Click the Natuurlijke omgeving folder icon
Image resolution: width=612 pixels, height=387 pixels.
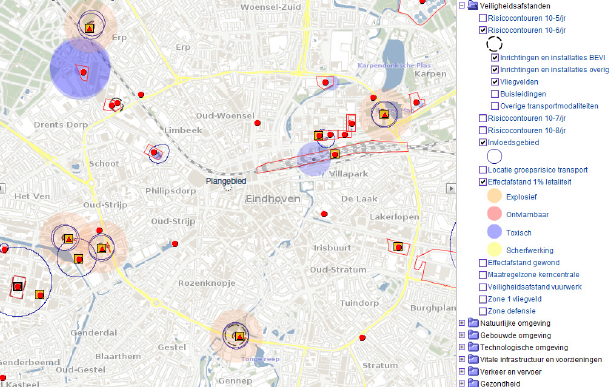pyautogui.click(x=473, y=323)
